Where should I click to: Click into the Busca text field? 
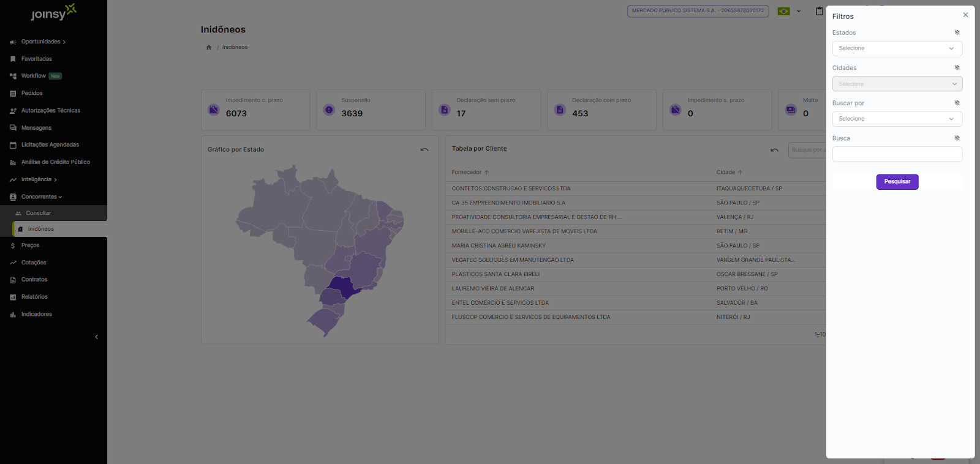point(897,154)
